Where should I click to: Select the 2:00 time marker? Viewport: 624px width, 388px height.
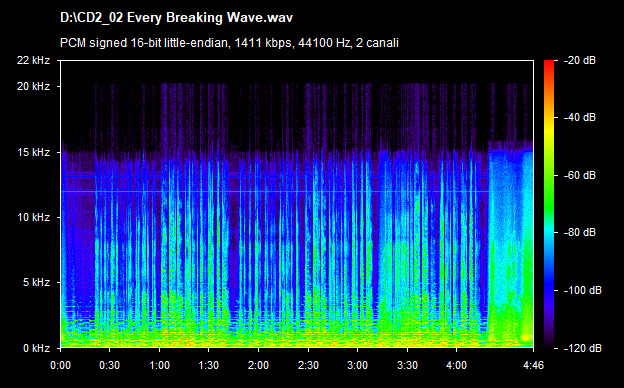tap(259, 365)
